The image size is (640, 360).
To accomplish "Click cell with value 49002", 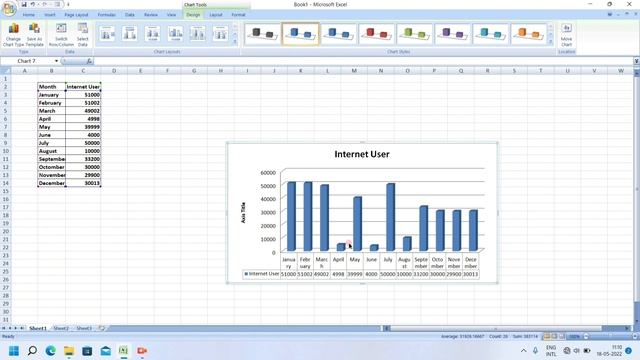I will coord(83,111).
